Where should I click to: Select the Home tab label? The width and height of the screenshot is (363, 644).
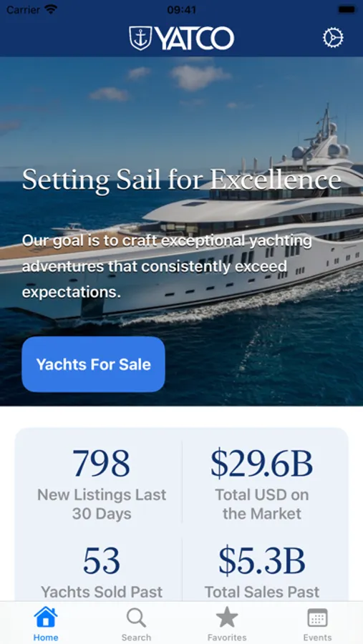point(46,638)
